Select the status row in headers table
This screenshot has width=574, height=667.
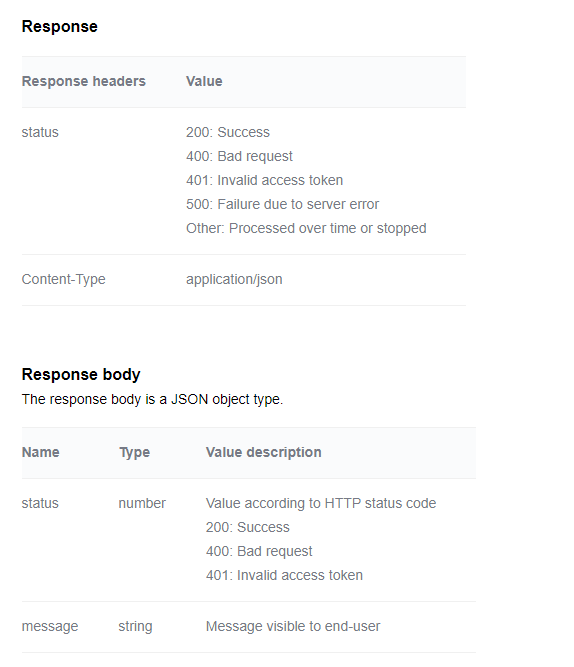tap(244, 181)
